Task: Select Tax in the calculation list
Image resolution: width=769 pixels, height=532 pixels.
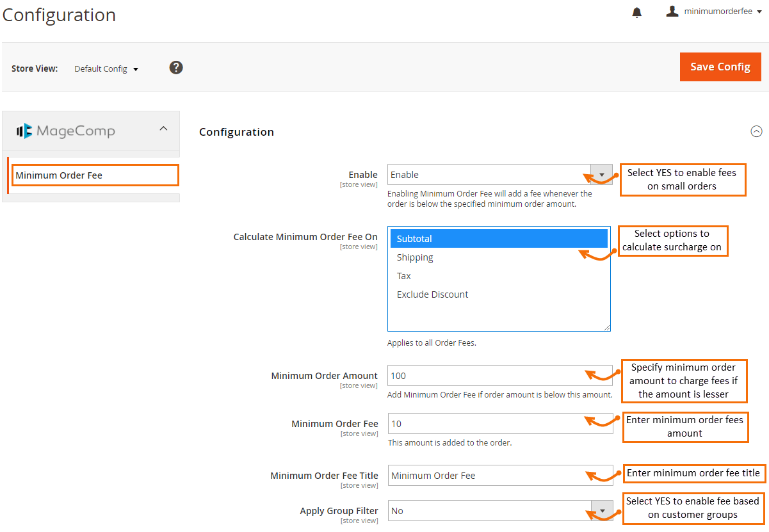Action: (404, 276)
